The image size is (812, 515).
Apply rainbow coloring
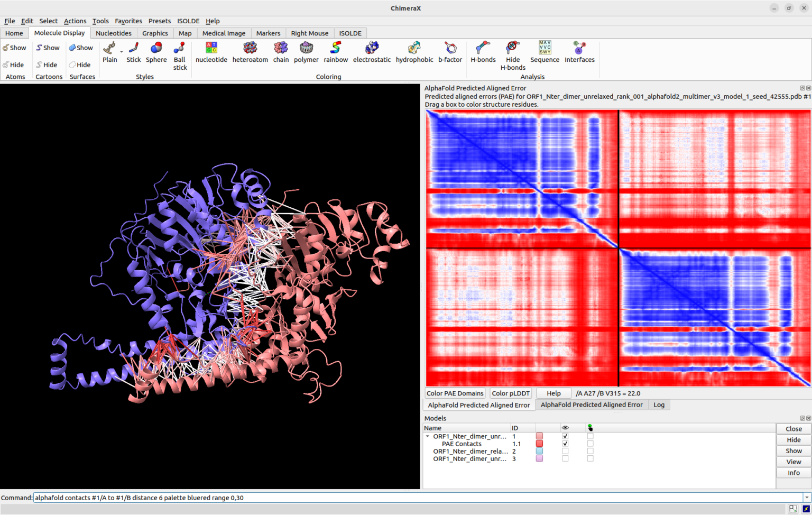point(336,52)
